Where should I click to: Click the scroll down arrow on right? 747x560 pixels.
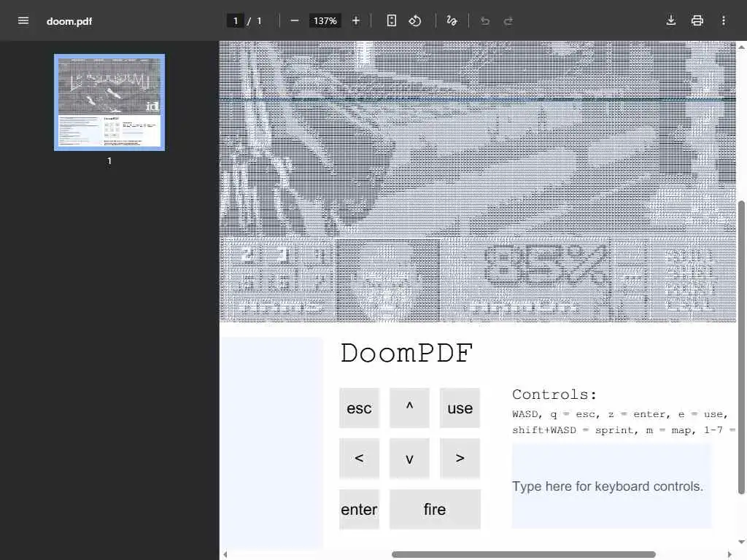point(741,542)
